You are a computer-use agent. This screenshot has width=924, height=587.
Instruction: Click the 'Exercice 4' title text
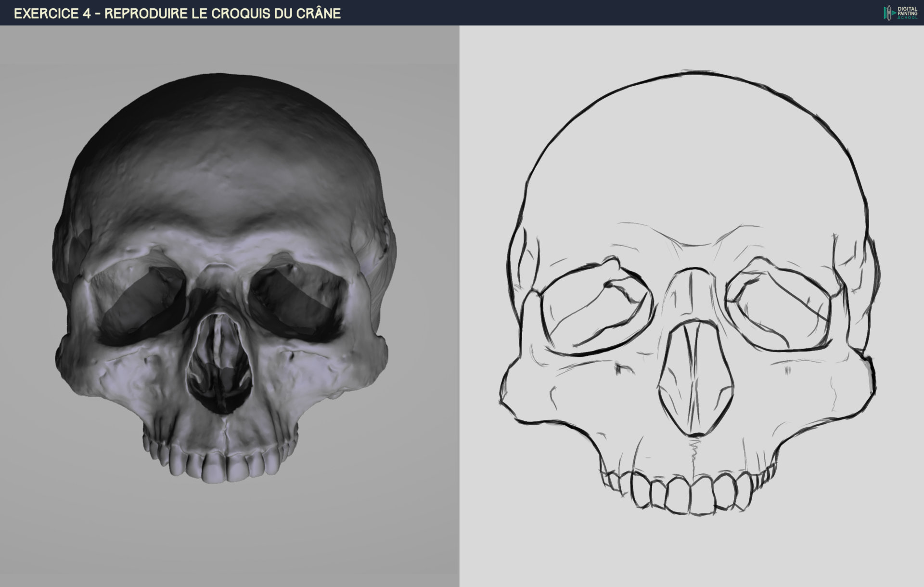coord(52,13)
